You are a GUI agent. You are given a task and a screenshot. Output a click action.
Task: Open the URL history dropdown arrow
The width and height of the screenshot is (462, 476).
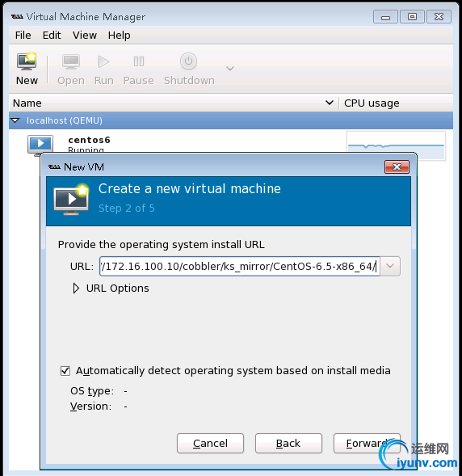click(x=390, y=266)
